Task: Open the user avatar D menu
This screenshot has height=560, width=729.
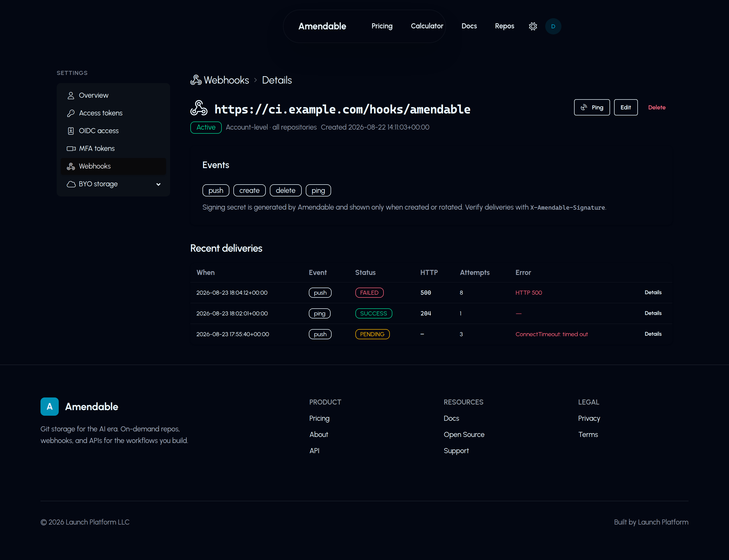Action: coord(553,26)
